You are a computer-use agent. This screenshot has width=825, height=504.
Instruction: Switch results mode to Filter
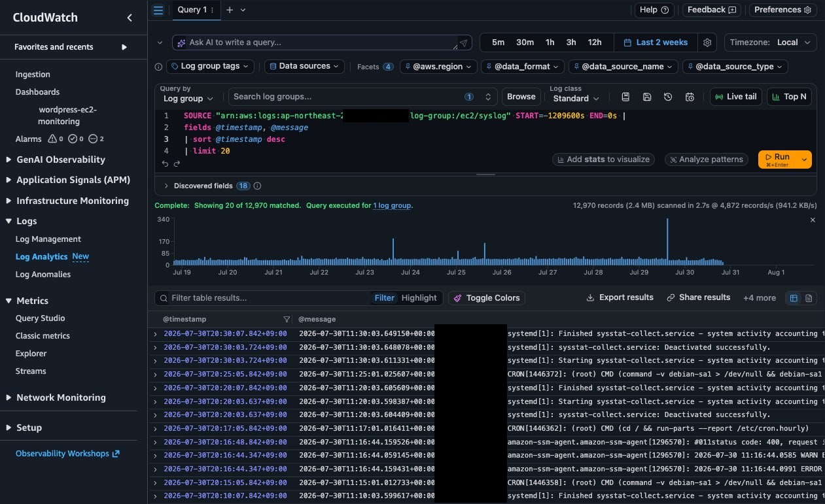(x=385, y=298)
